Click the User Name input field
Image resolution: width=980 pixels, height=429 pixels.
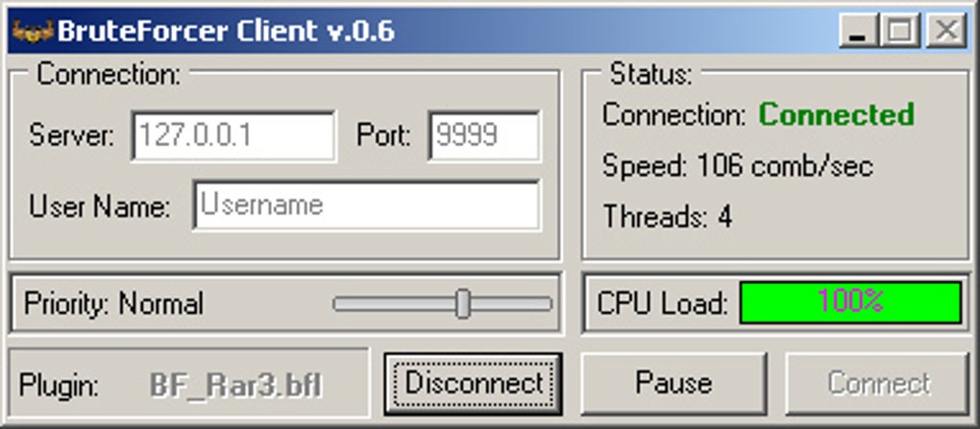(x=366, y=205)
